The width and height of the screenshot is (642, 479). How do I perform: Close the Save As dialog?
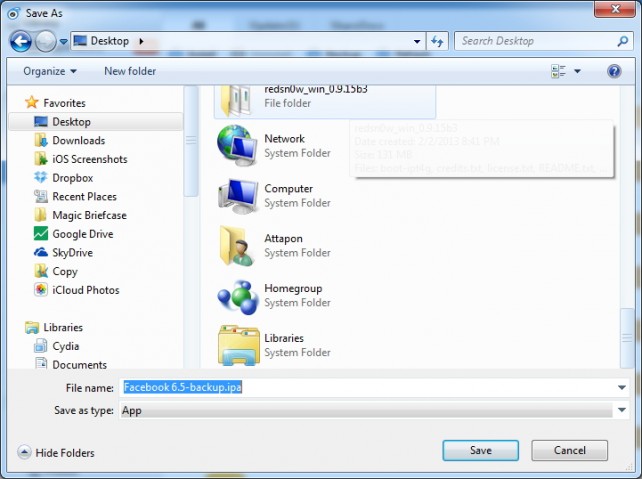point(615,9)
